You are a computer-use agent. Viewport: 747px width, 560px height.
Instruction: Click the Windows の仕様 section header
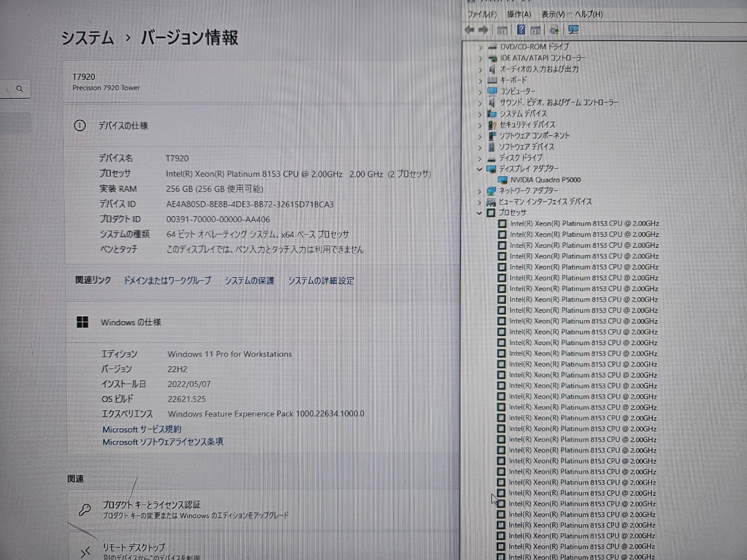[131, 323]
